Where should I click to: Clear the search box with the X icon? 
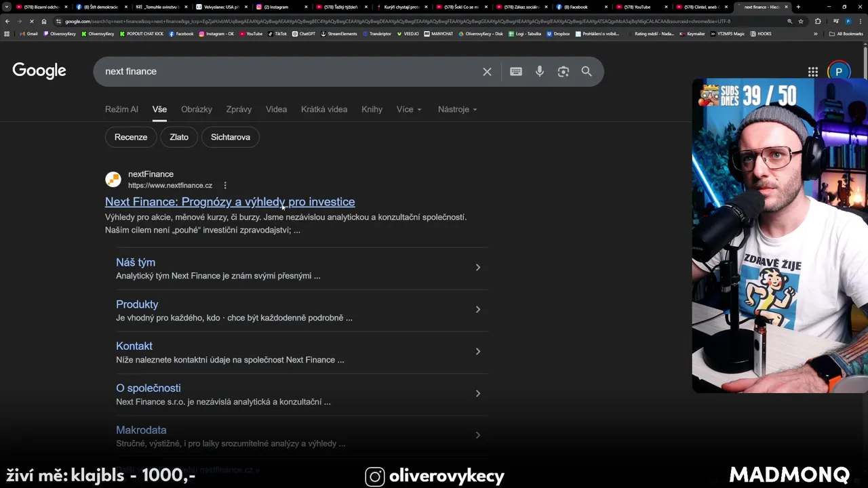487,71
